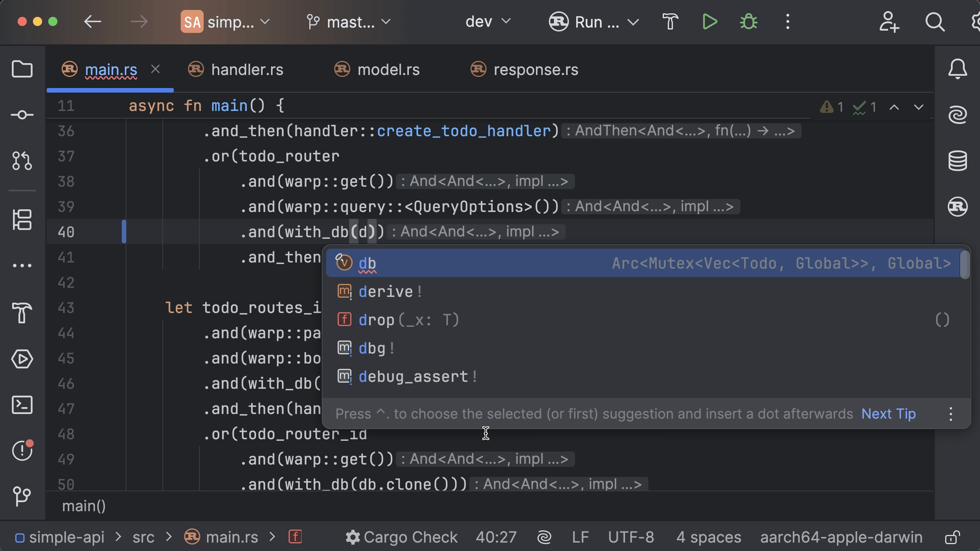Open the Structure tool window
The image size is (980, 551).
pyautogui.click(x=22, y=220)
